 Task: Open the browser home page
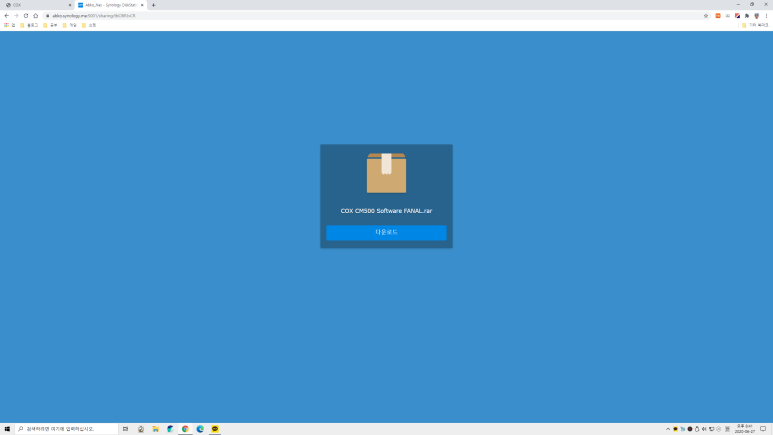35,16
